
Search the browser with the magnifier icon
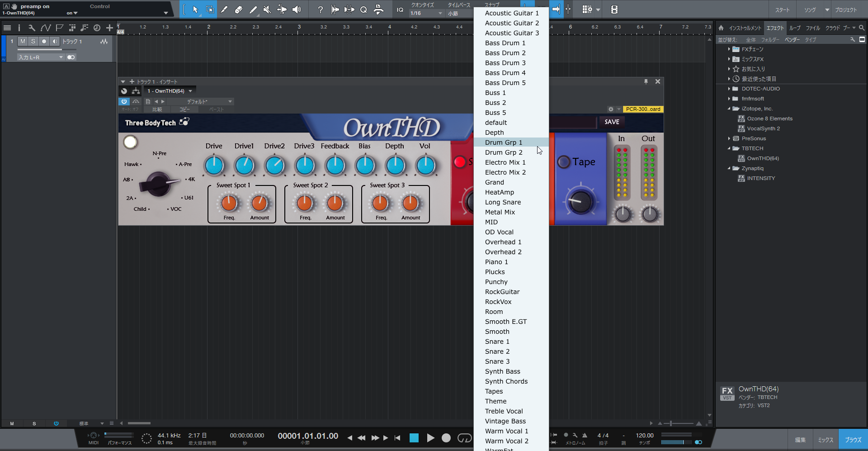coord(862,28)
